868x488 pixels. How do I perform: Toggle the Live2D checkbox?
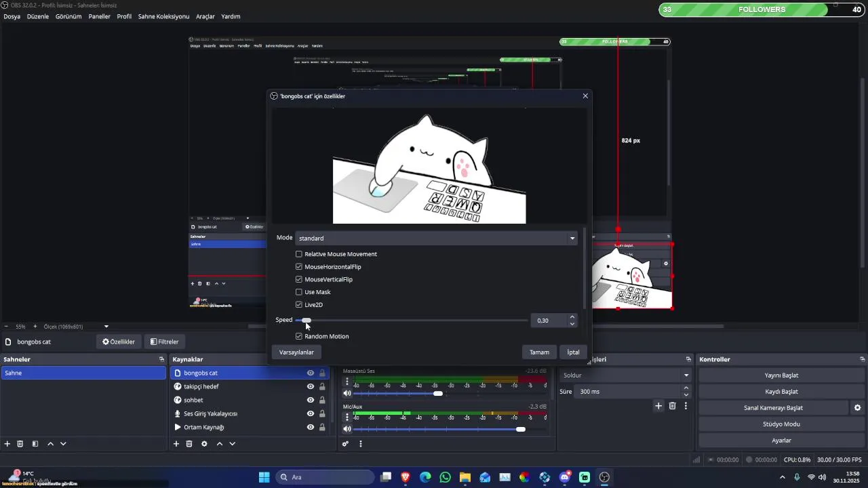(299, 305)
